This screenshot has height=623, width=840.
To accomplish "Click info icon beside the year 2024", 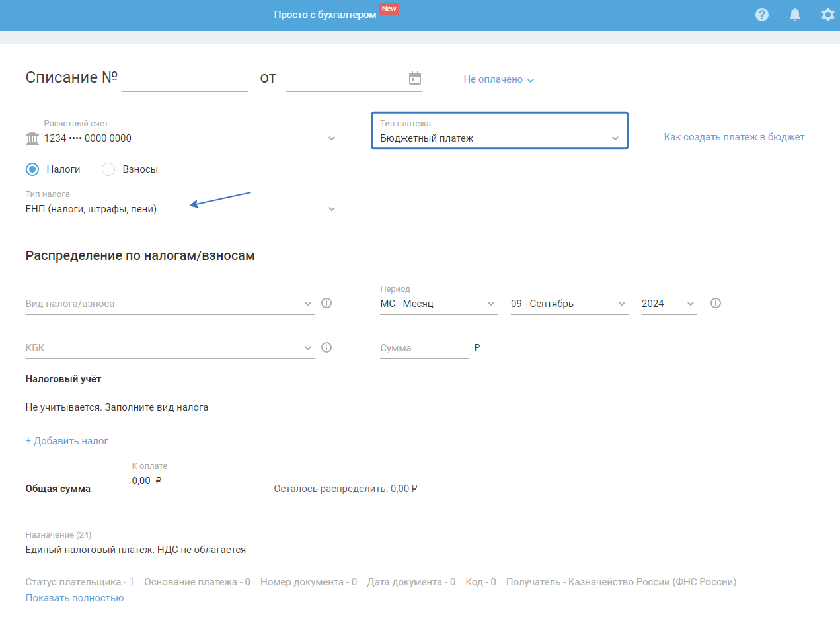I will point(715,303).
